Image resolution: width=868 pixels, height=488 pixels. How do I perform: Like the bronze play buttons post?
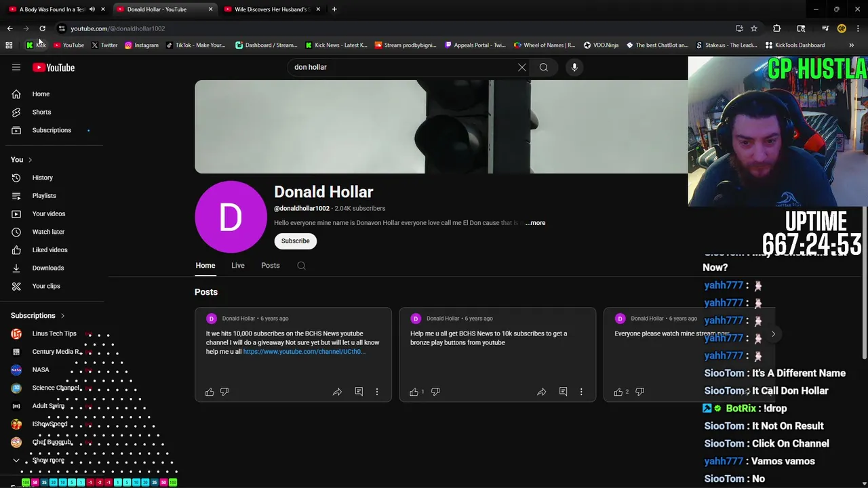414,392
